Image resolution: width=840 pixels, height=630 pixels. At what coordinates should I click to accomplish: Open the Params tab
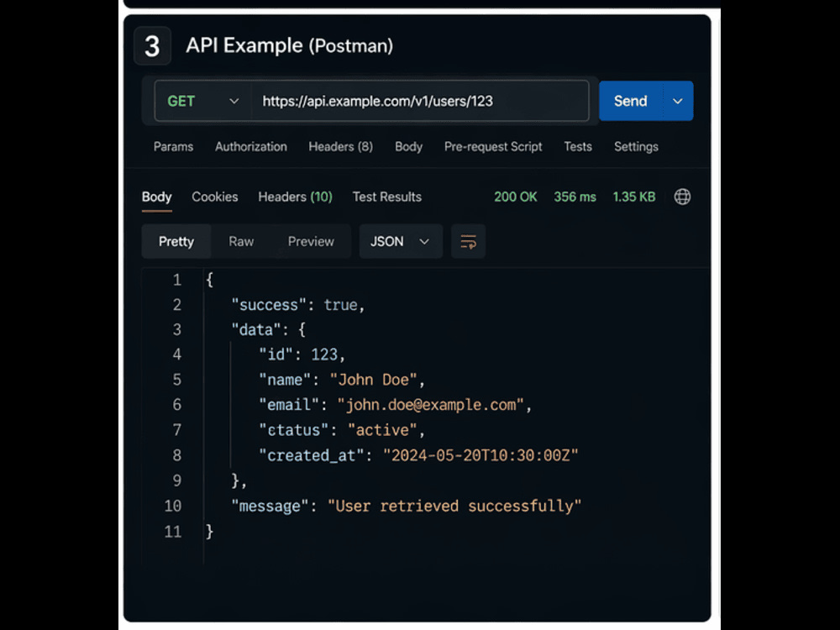(x=173, y=147)
